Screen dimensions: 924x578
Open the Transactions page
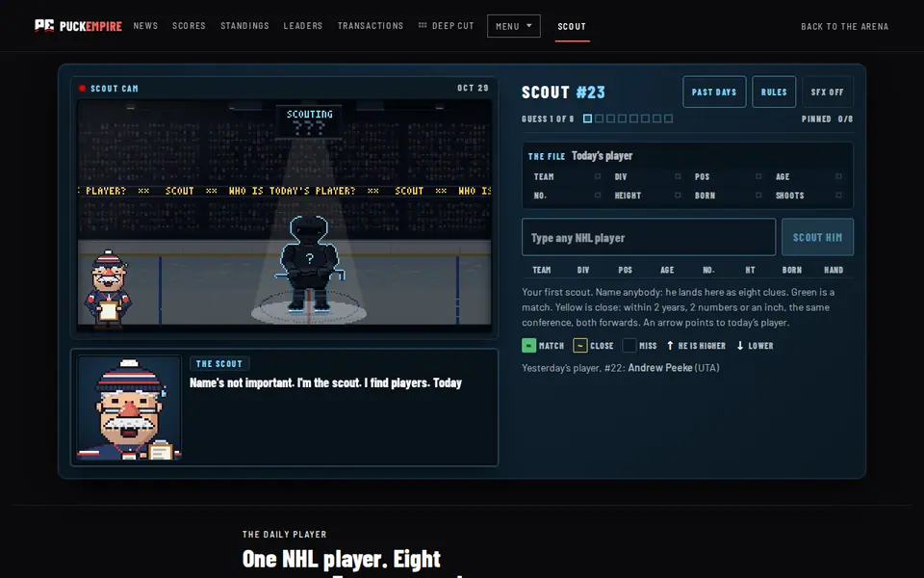coord(370,26)
